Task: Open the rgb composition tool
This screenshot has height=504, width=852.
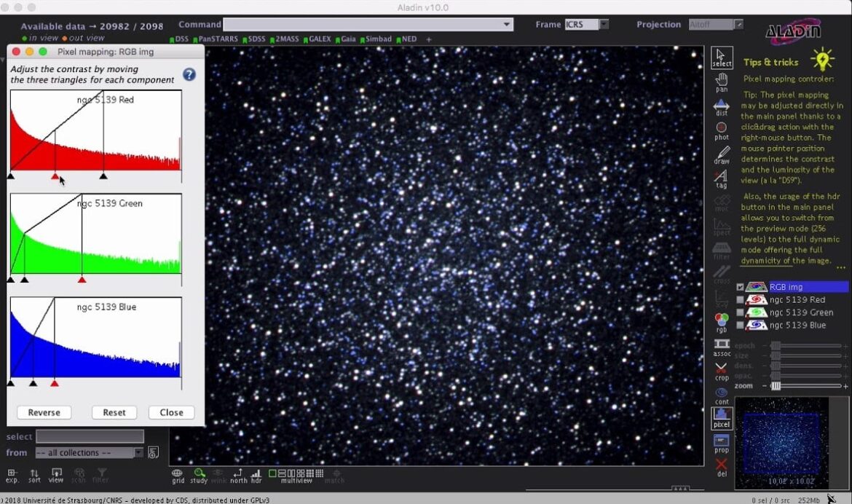Action: [x=721, y=320]
